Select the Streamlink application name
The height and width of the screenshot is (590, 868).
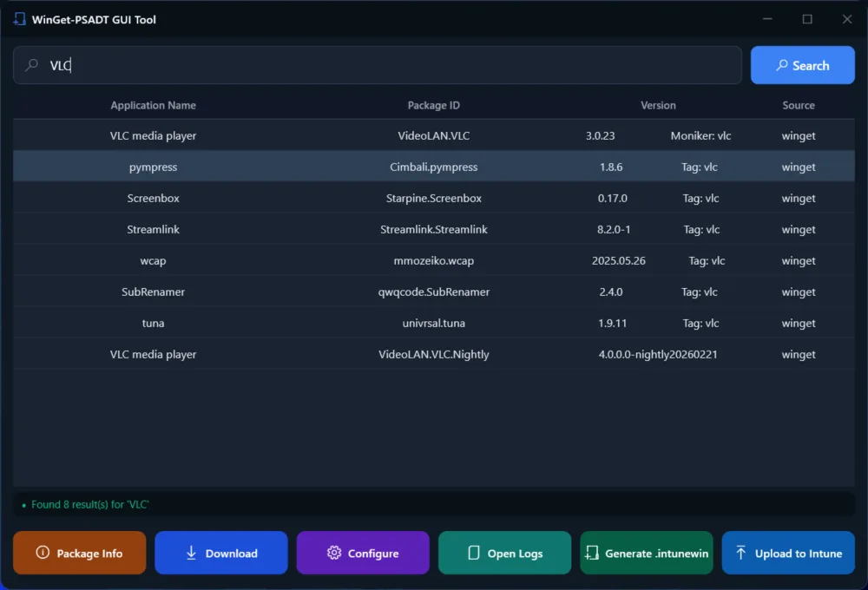[153, 229]
